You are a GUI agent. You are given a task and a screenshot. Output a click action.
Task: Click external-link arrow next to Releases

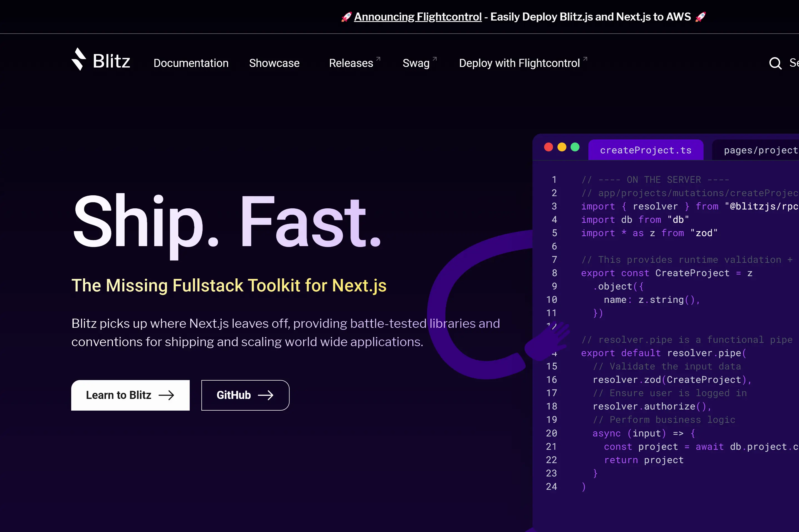click(378, 59)
